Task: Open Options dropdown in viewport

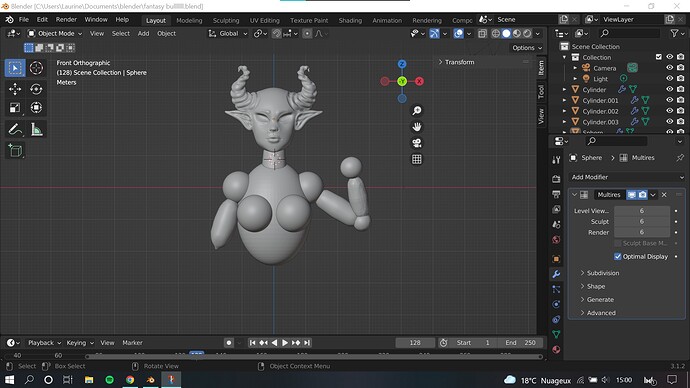Action: coord(527,48)
